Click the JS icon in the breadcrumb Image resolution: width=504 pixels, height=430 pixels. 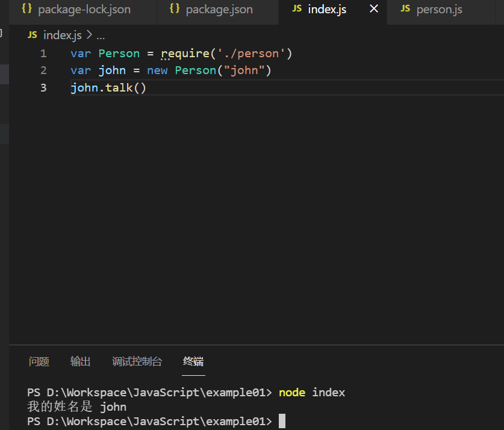[33, 35]
